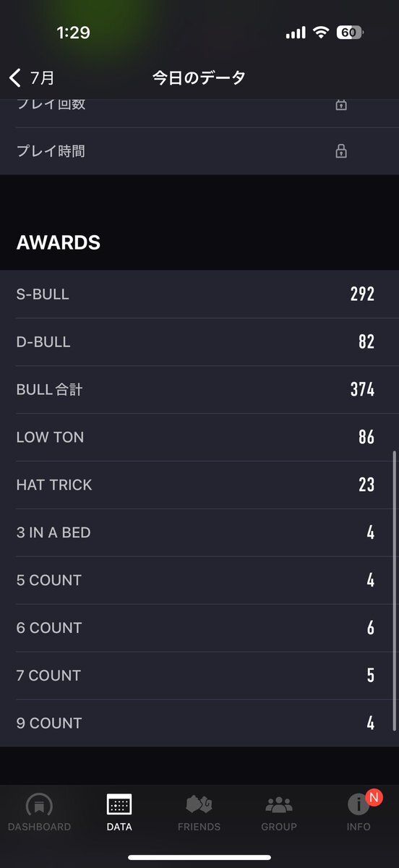Open the DASHBOARD tab icon
Image resolution: width=399 pixels, height=868 pixels.
39,804
